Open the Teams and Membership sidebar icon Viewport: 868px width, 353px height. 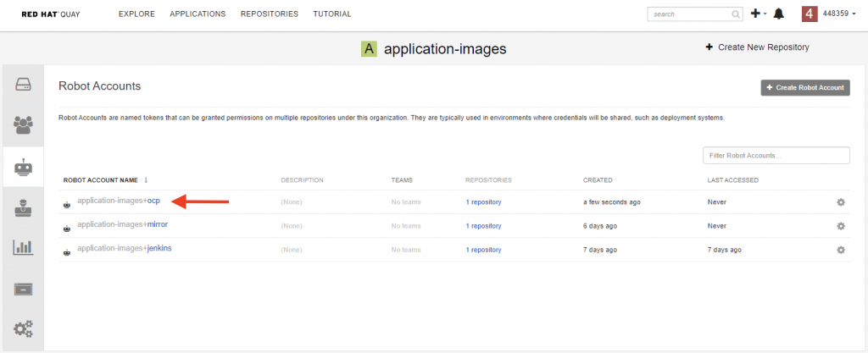(23, 125)
